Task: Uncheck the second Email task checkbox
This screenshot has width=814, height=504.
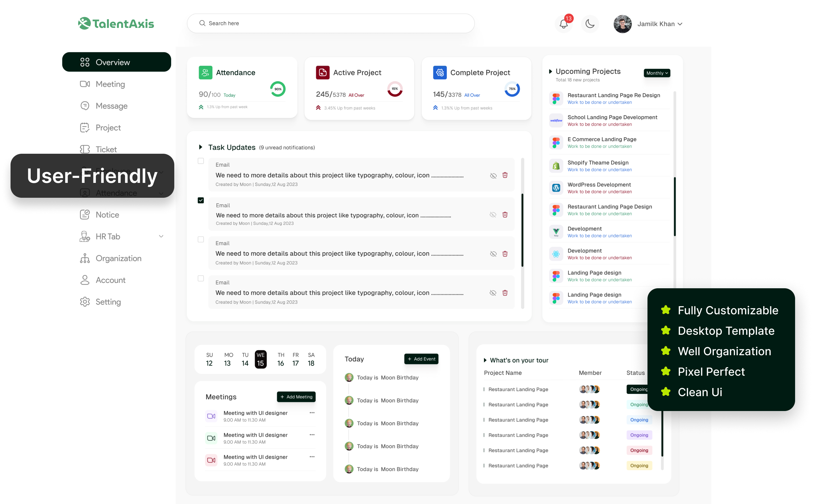Action: coord(201,200)
